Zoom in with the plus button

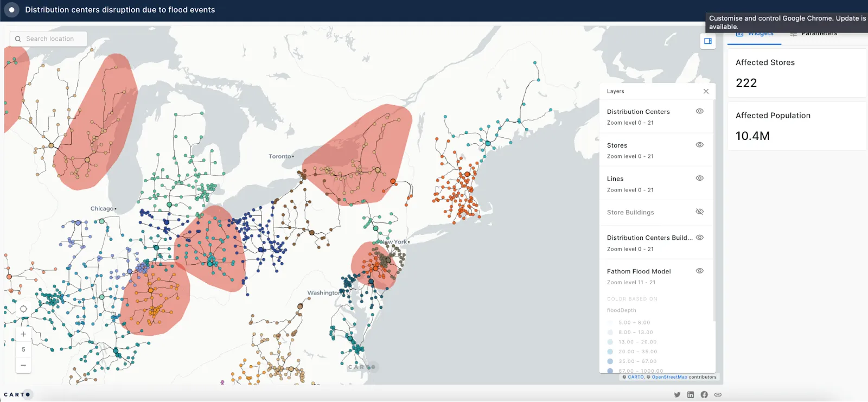23,334
